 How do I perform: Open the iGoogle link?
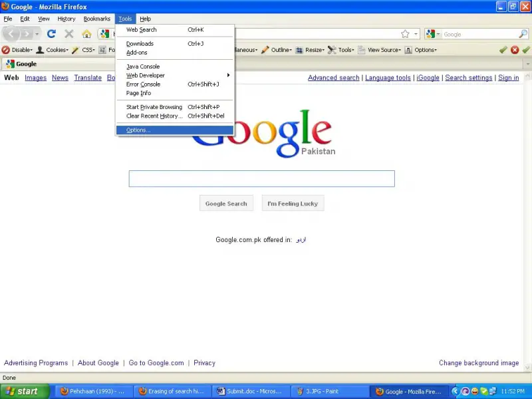[x=428, y=78]
